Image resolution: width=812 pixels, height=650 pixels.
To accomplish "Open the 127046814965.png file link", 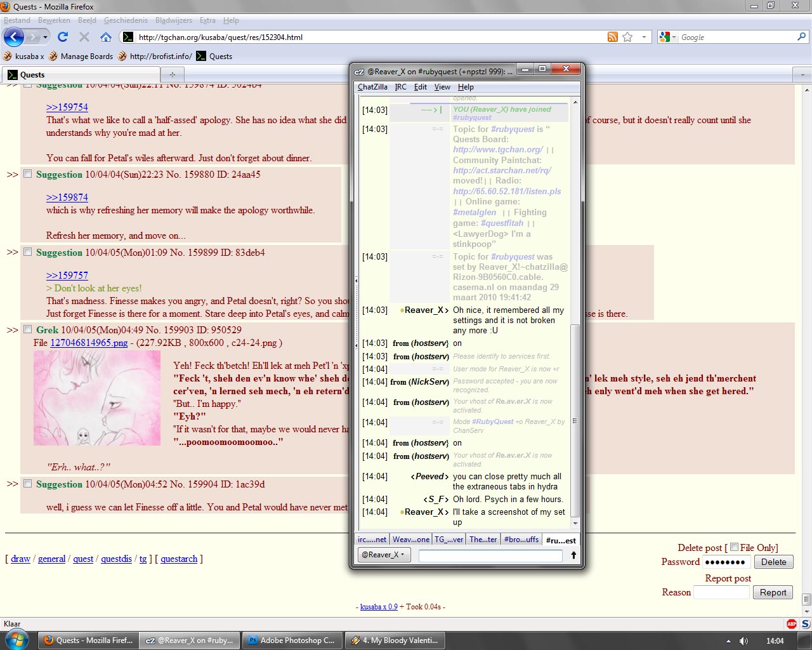I will click(x=89, y=343).
